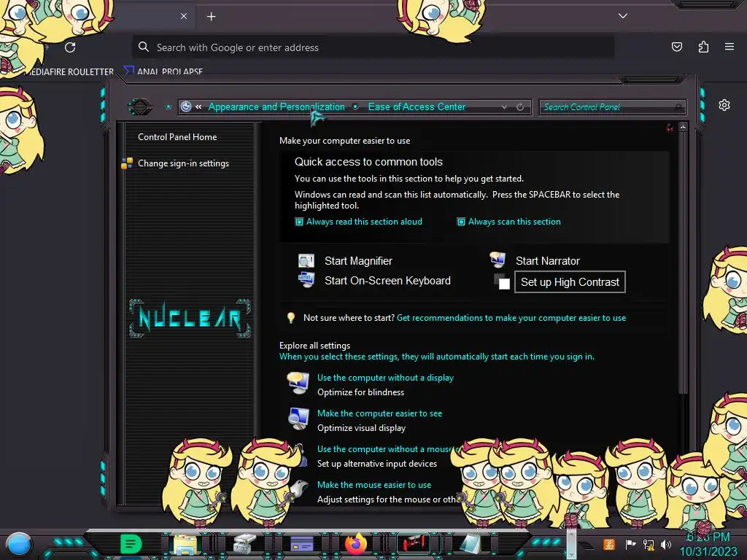This screenshot has height=560, width=747.
Task: Click the breadcrumb overflow double chevron
Action: tap(198, 106)
